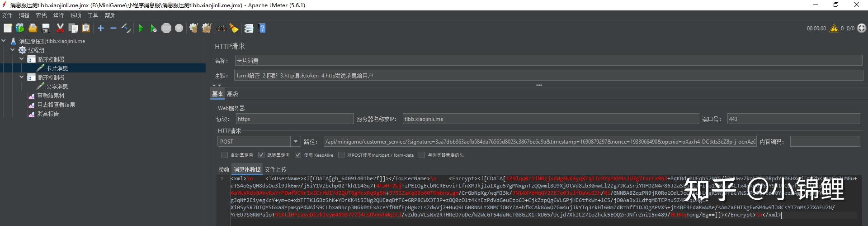Select the 消息体数据 tab
Screen dimensions: 868x226
[x=247, y=169]
